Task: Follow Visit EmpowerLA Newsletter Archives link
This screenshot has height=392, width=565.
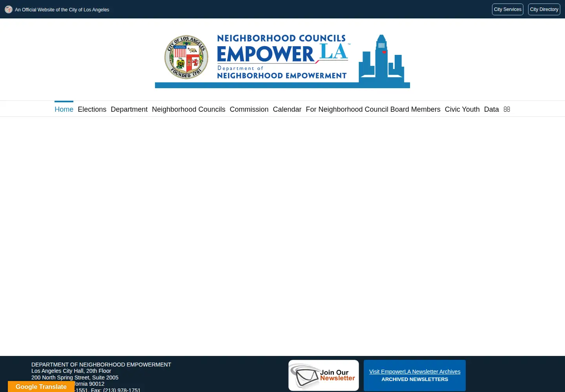Action: coord(415,372)
